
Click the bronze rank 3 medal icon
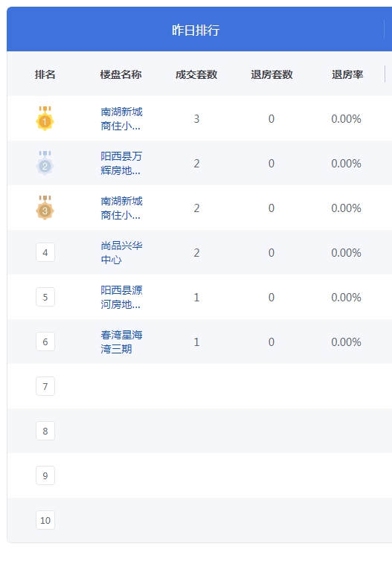(x=45, y=208)
